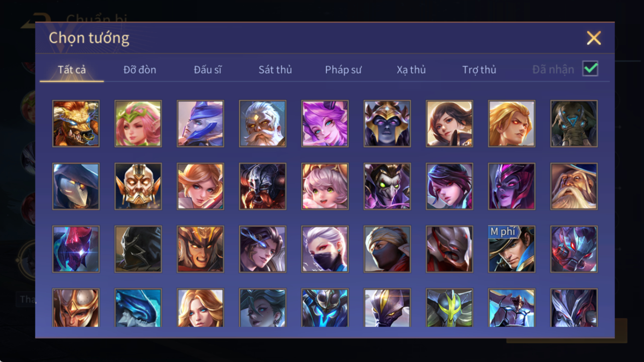
Task: Choose the plague doctor bird-mask hero
Action: pyautogui.click(x=76, y=186)
